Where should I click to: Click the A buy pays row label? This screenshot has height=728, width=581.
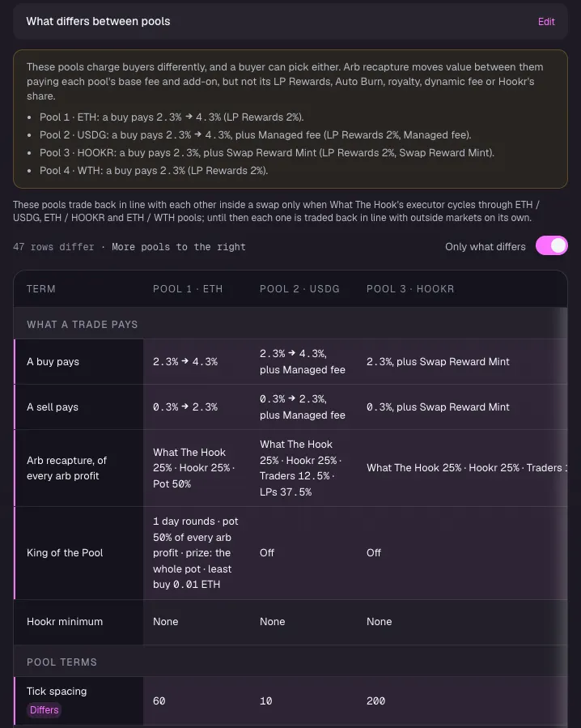[x=53, y=362]
